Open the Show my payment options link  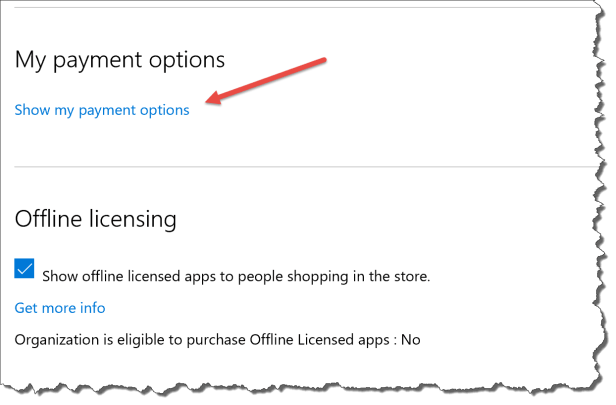coord(102,110)
